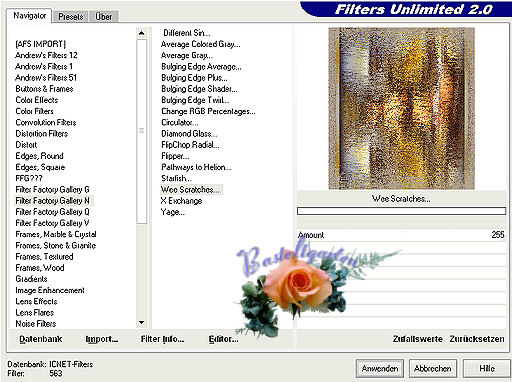This screenshot has height=382, width=512.
Task: Select Distortion Filters category
Action: 41,133
